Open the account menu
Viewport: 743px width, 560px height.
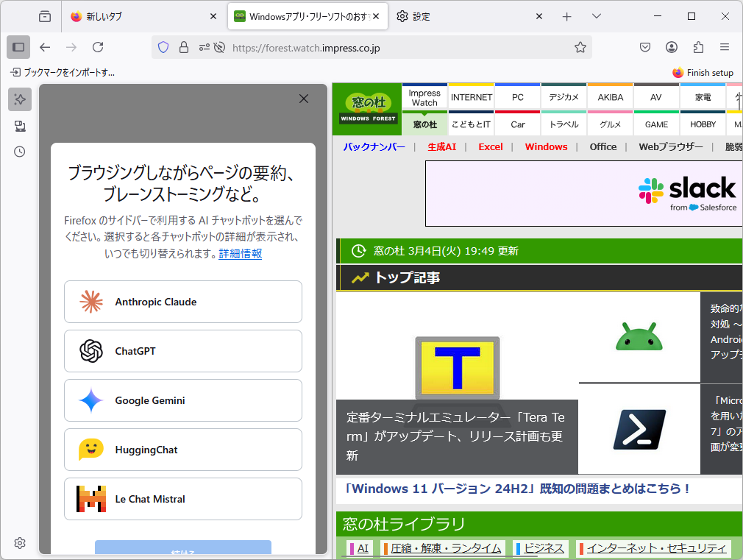(x=671, y=47)
